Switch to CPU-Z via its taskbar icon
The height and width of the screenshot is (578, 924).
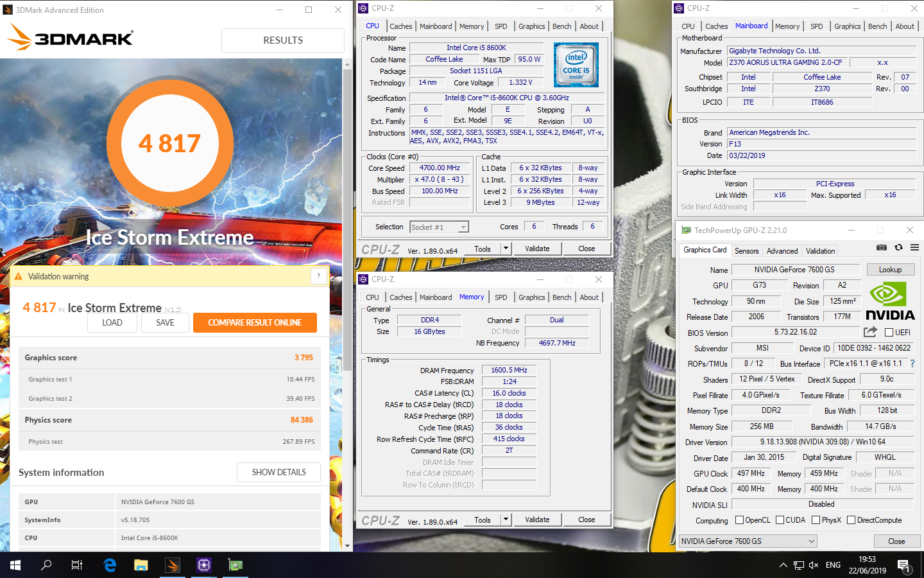(x=204, y=565)
